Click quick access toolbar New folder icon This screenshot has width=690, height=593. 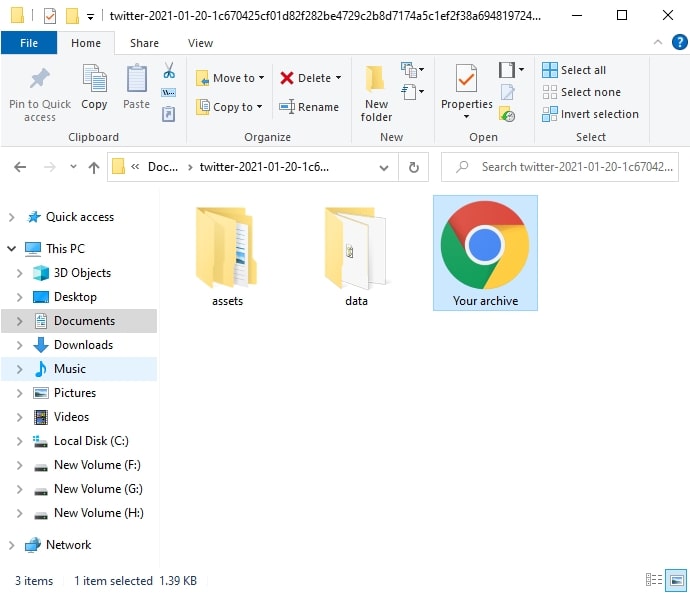point(72,16)
